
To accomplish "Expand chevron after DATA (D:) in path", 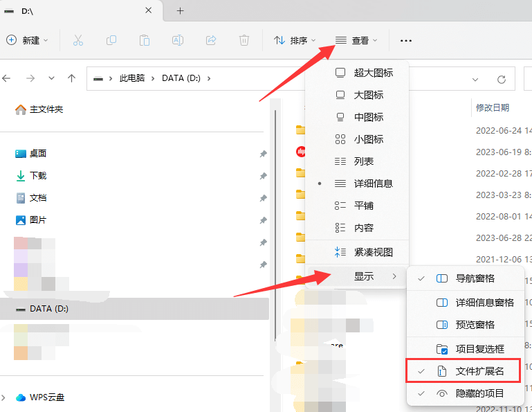I will pos(209,78).
